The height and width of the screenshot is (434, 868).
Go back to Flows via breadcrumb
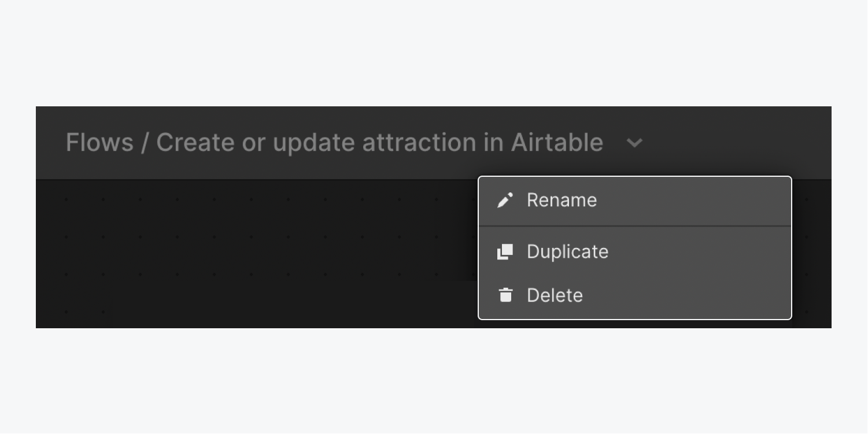[x=99, y=142]
